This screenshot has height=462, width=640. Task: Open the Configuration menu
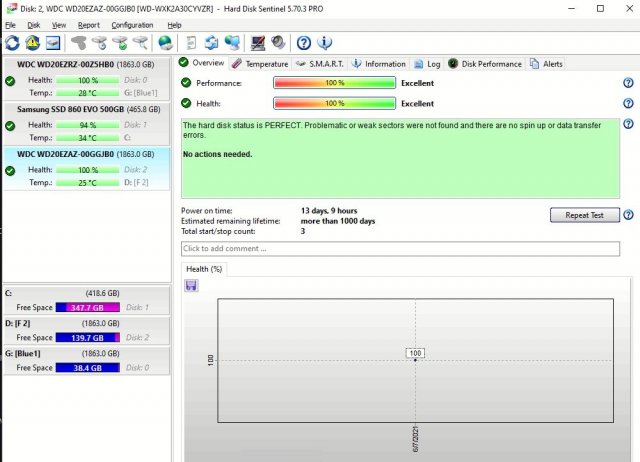[x=132, y=24]
